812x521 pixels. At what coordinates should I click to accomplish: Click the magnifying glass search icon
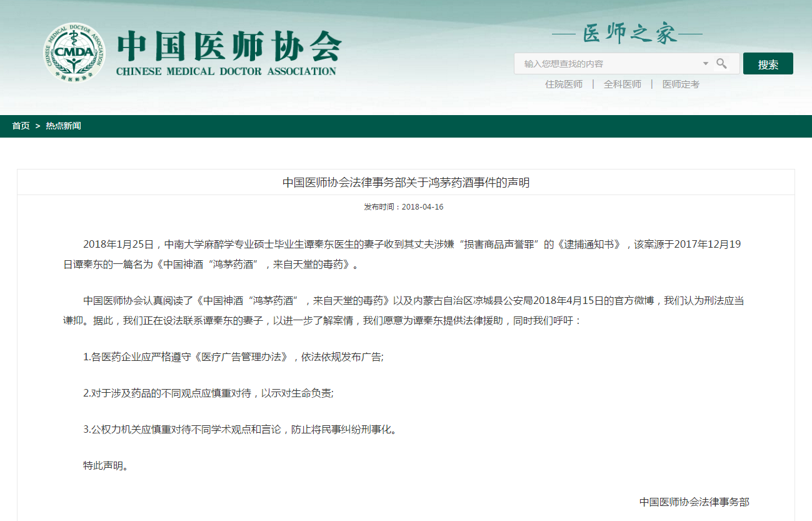tap(721, 63)
